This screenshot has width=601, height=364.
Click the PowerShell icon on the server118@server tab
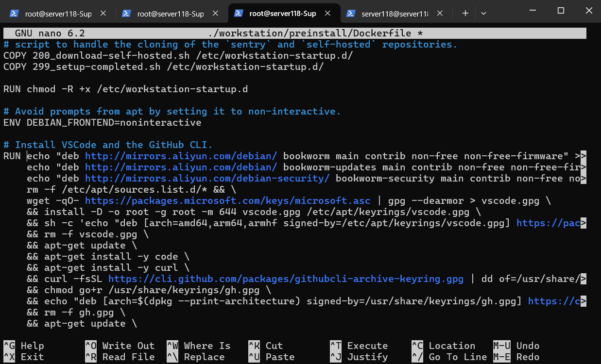pyautogui.click(x=351, y=14)
